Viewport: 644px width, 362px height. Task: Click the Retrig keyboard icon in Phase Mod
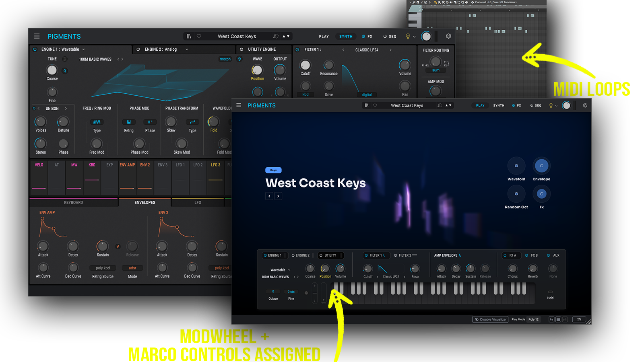tap(129, 122)
